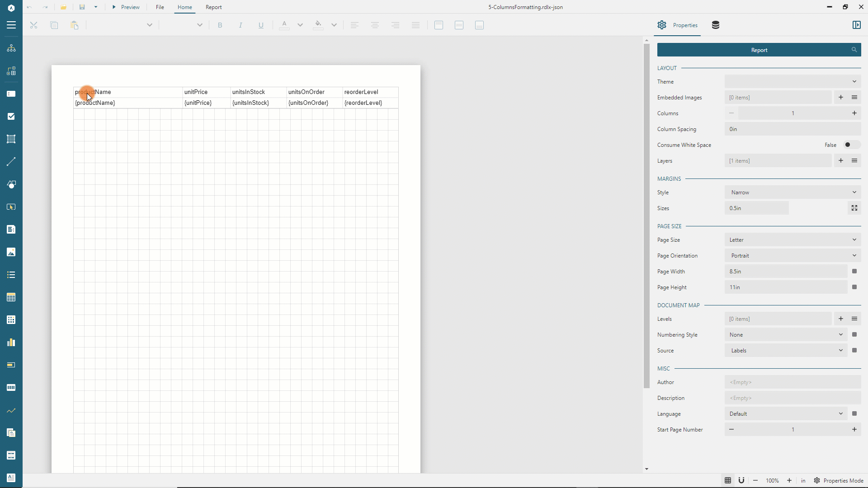Open the Page Size dropdown
This screenshot has width=868, height=488.
point(793,240)
